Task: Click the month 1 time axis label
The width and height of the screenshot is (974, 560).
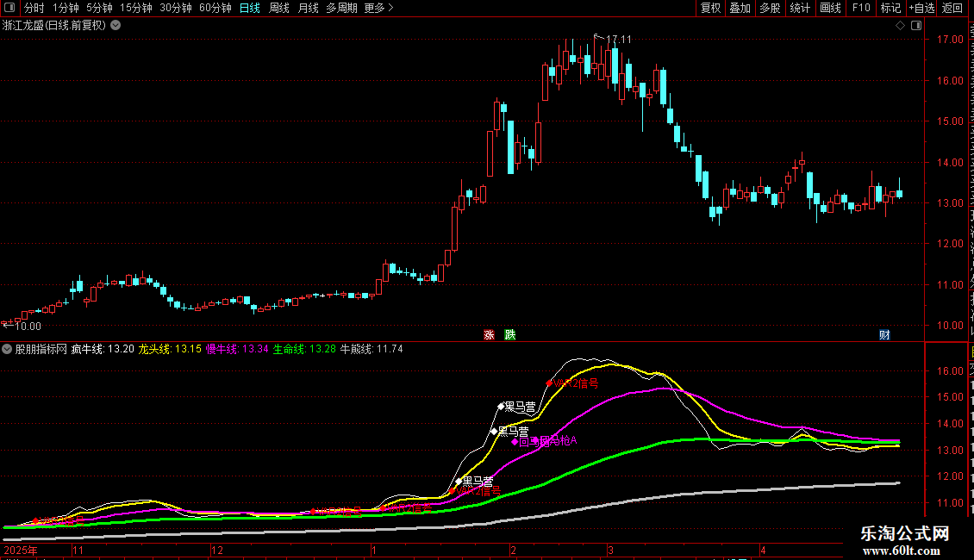Action: [374, 550]
